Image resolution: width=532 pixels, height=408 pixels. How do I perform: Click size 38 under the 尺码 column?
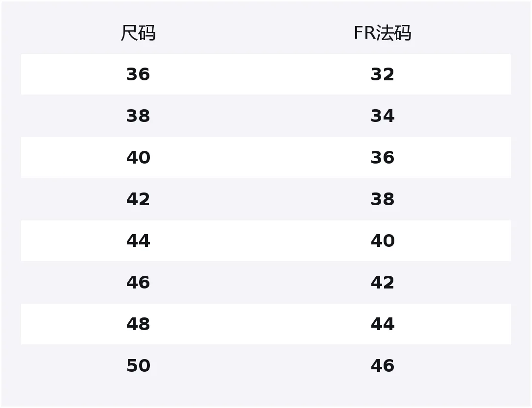138,116
